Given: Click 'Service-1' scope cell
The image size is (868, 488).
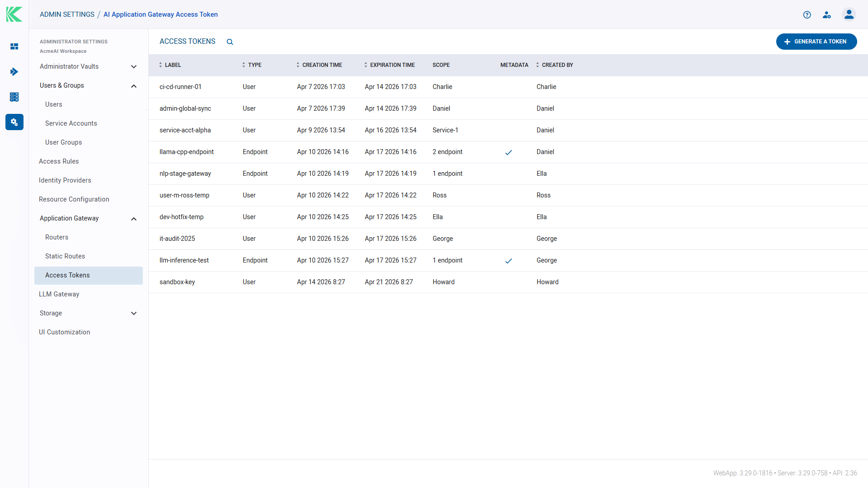Looking at the screenshot, I should tap(445, 130).
